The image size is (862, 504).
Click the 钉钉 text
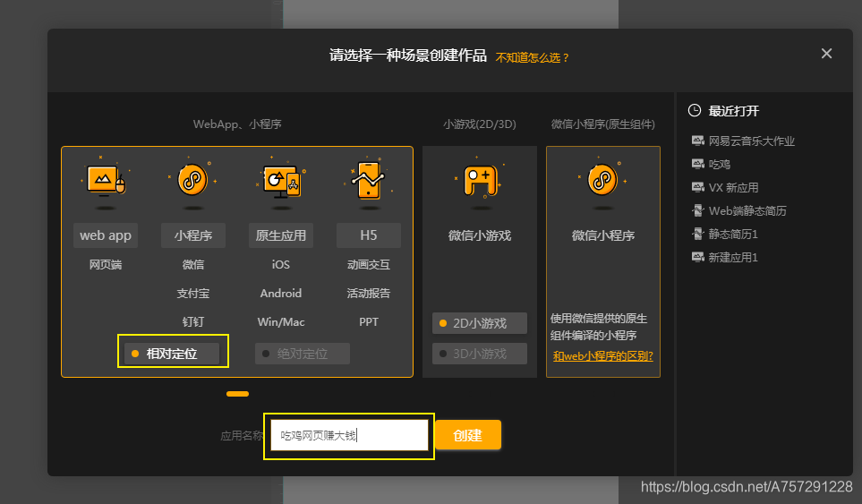coord(193,321)
